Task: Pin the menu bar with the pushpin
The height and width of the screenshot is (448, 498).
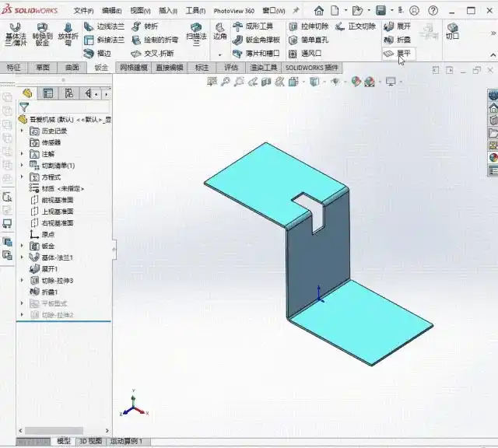Action: [x=296, y=11]
